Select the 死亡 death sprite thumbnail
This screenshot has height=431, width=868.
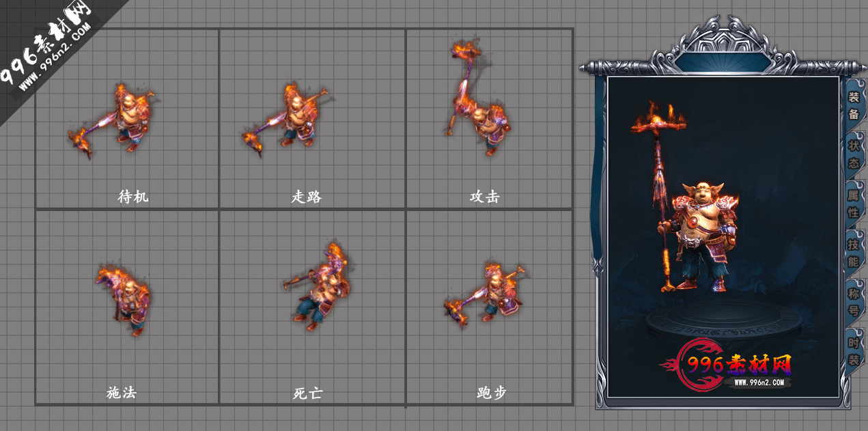click(x=317, y=287)
